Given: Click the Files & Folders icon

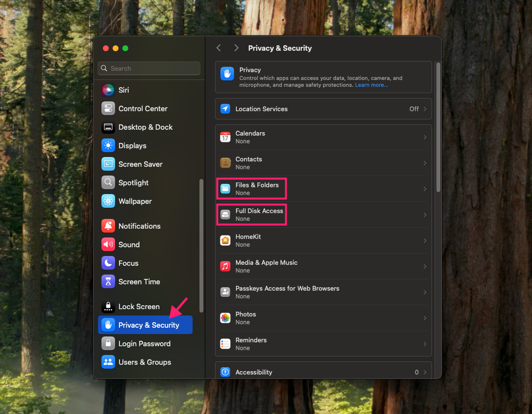Looking at the screenshot, I should (x=225, y=189).
